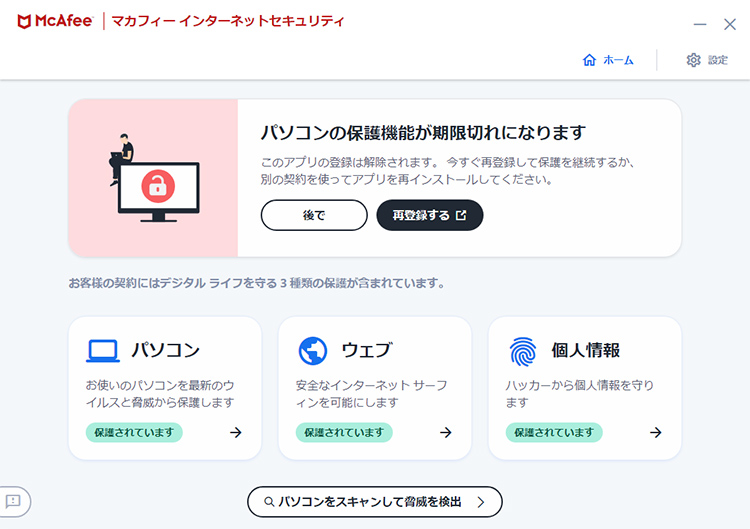The height and width of the screenshot is (529, 750).
Task: Click magnifier icon in scan button
Action: [269, 502]
